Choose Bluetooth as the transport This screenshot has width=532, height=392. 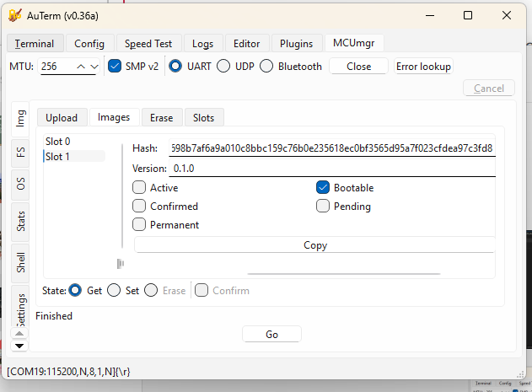pos(266,67)
